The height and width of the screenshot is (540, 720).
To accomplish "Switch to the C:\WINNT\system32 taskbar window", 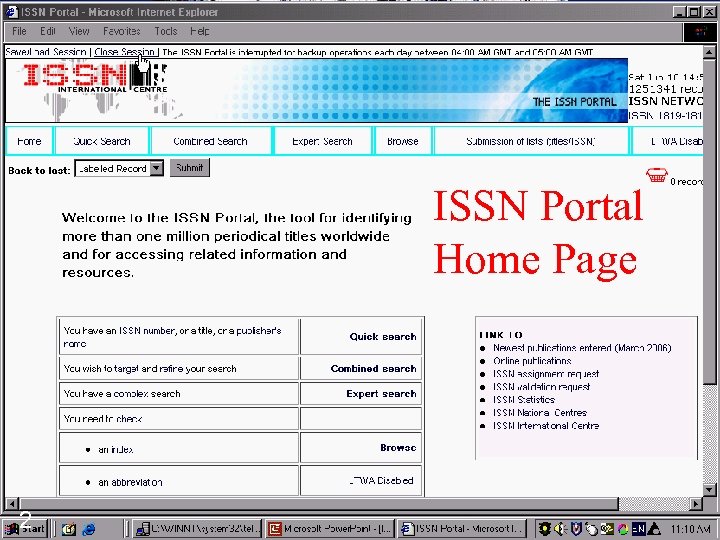I will [x=198, y=529].
